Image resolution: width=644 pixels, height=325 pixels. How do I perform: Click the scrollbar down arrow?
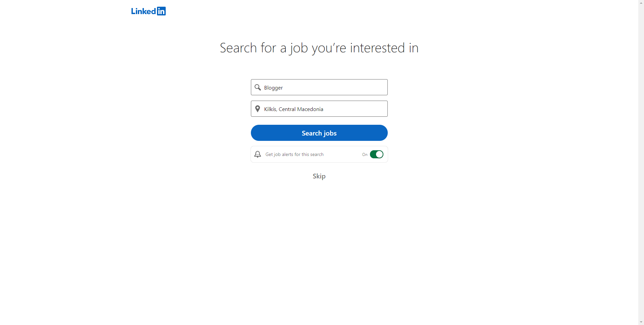641,322
